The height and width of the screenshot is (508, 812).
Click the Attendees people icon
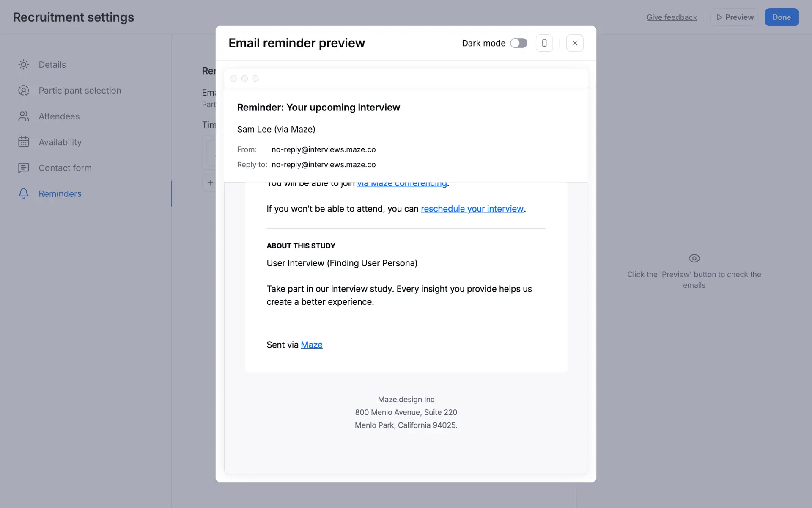[x=24, y=116]
